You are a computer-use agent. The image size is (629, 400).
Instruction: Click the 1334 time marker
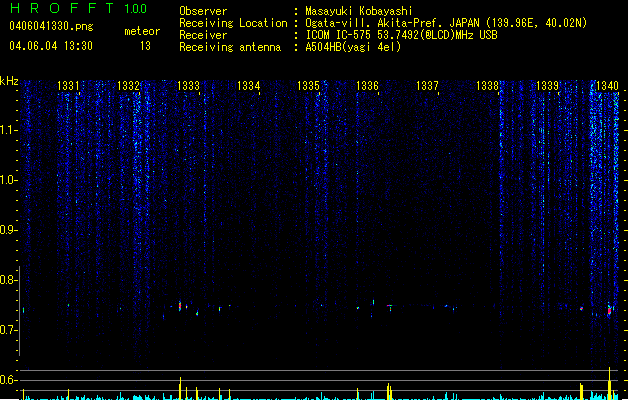248,86
